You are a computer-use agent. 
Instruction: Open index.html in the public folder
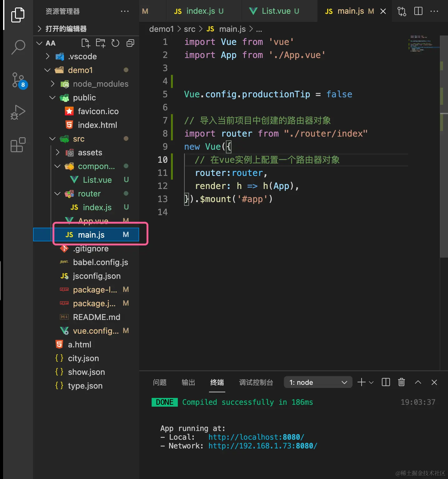click(86, 125)
